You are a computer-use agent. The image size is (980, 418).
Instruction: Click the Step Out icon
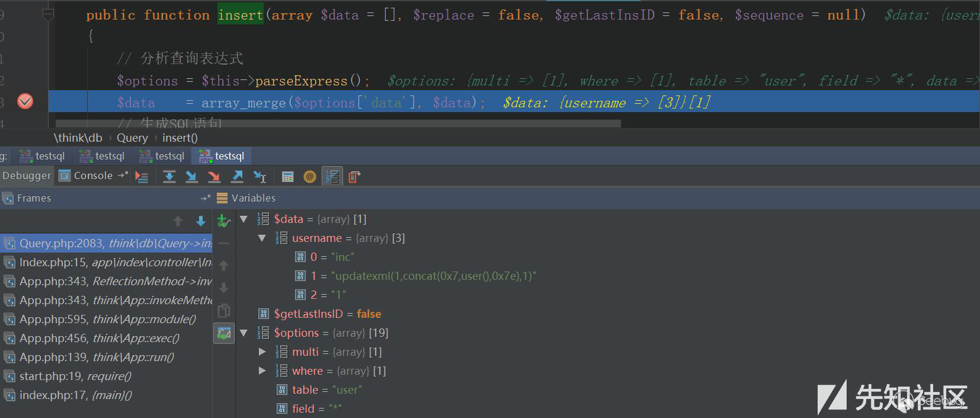click(x=237, y=176)
